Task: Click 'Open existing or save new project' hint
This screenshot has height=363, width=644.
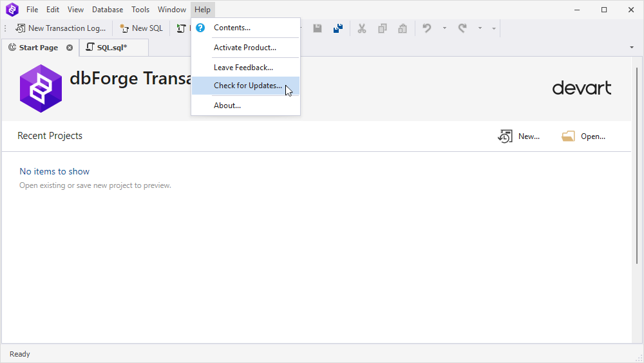Action: (95, 185)
